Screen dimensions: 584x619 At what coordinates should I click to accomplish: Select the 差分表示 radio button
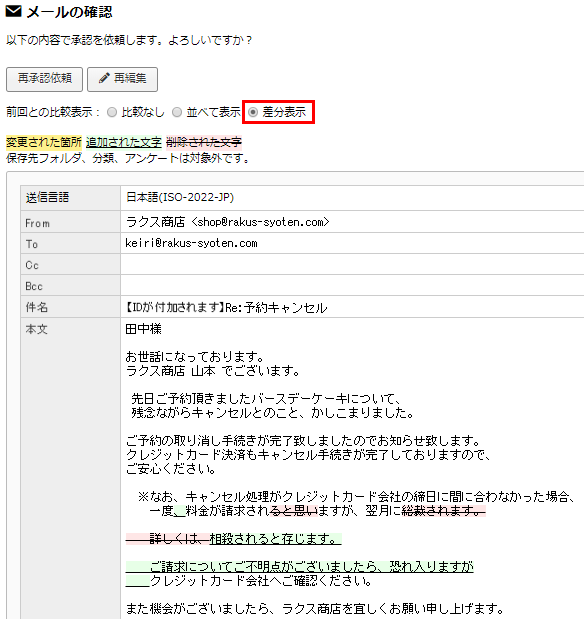253,112
